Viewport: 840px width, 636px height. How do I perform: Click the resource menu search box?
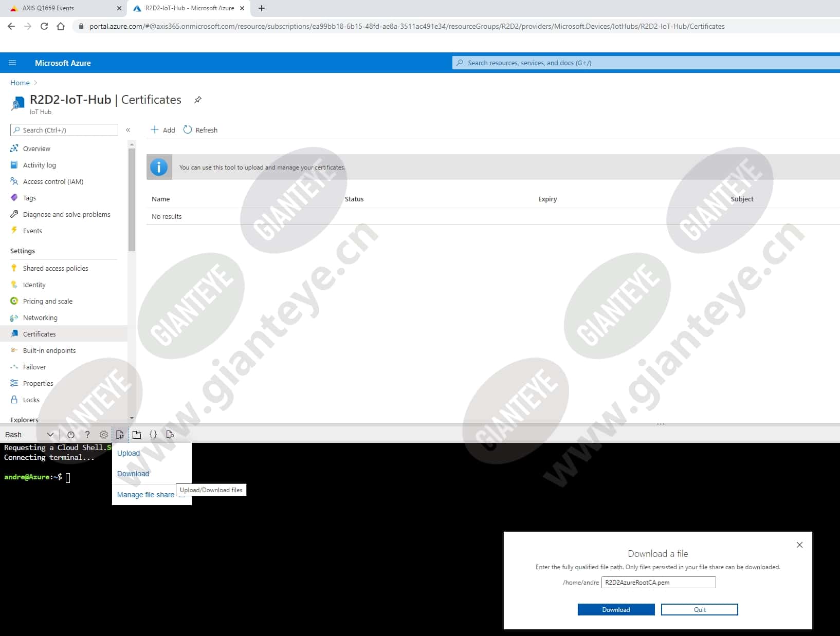(x=64, y=130)
